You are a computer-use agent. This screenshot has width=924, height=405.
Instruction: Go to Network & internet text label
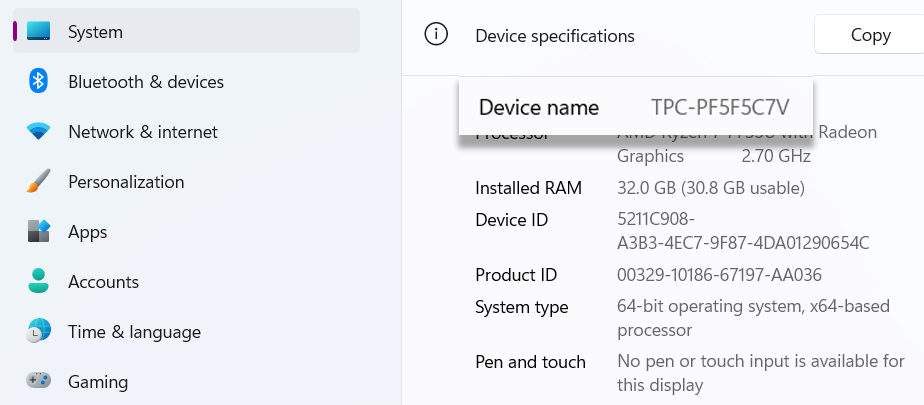click(x=142, y=132)
